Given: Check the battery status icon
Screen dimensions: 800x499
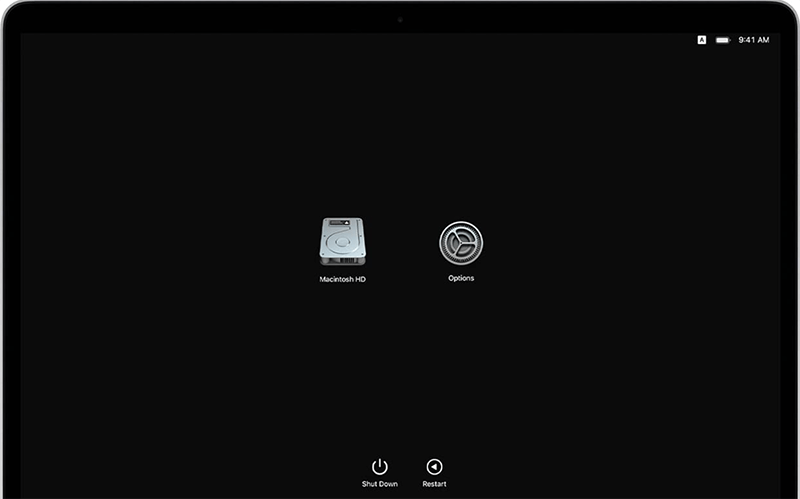Looking at the screenshot, I should 723,40.
